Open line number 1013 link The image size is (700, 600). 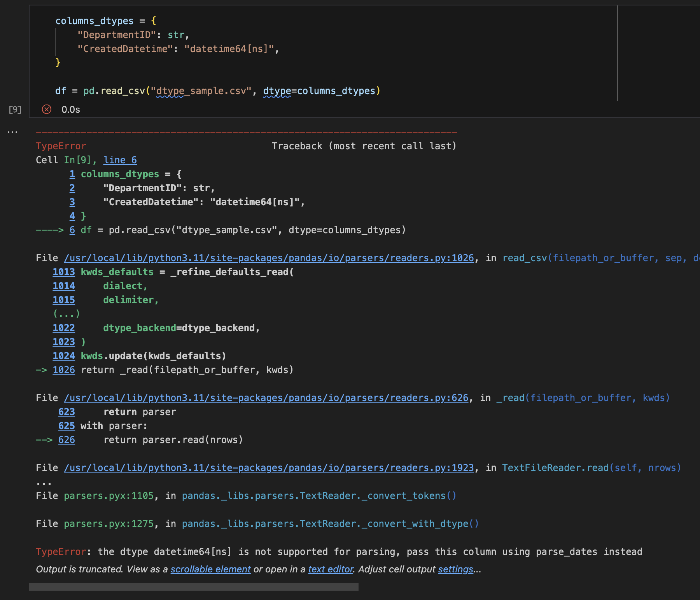64,272
